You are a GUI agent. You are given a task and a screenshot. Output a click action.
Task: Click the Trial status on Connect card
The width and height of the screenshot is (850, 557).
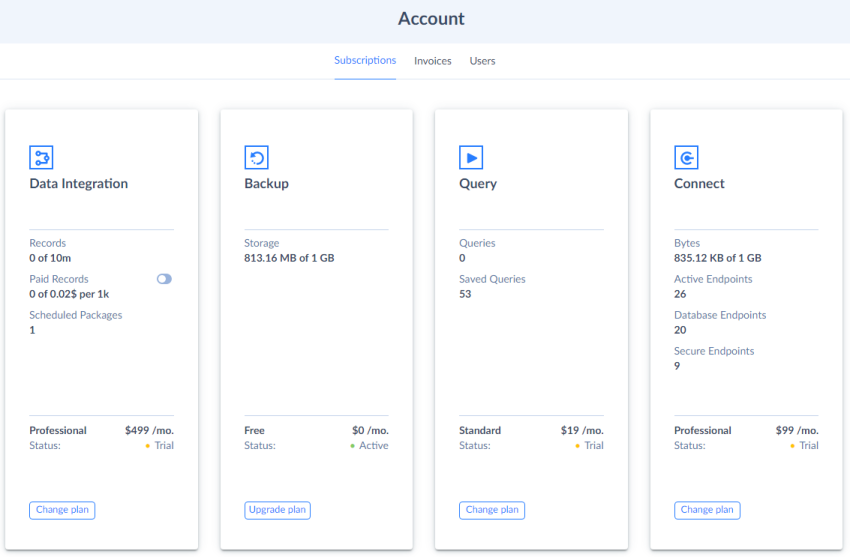point(804,445)
